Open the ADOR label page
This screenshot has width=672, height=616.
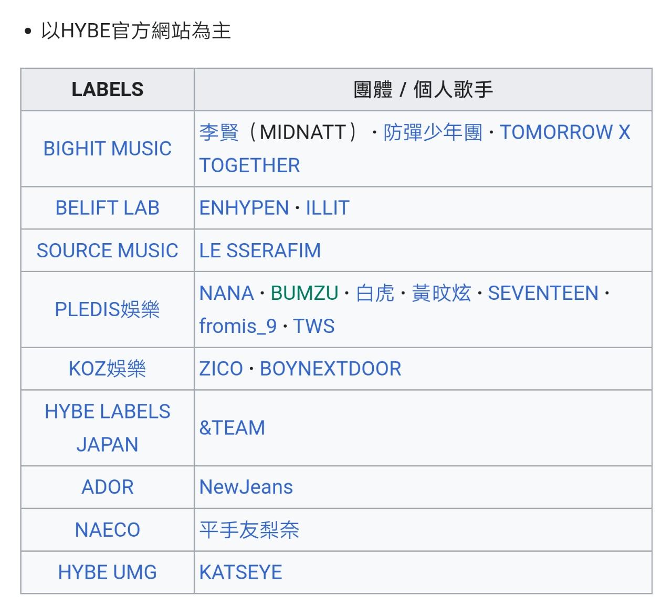click(107, 487)
